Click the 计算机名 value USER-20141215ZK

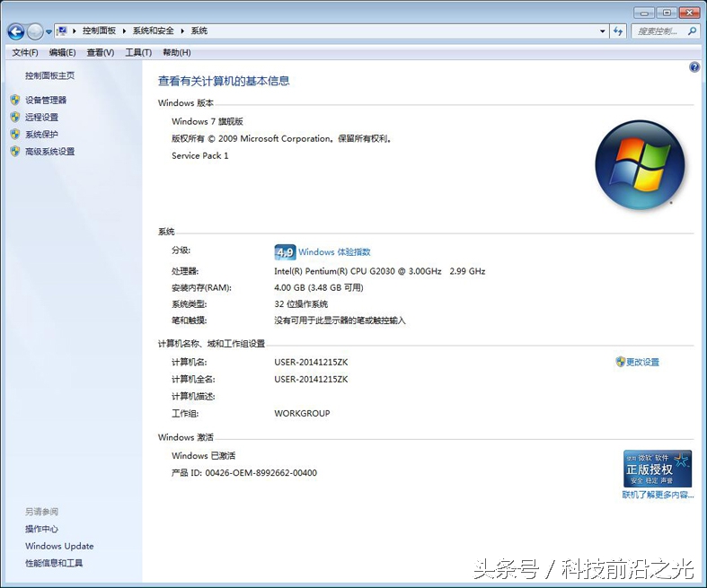tap(311, 363)
